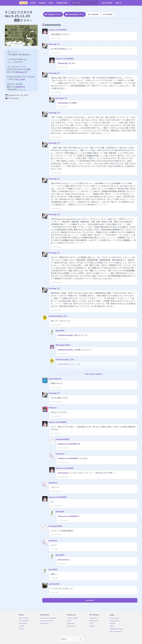Open Minaduki-0621's avatar icon
The width and height of the screenshot is (142, 644).
coord(52,347)
